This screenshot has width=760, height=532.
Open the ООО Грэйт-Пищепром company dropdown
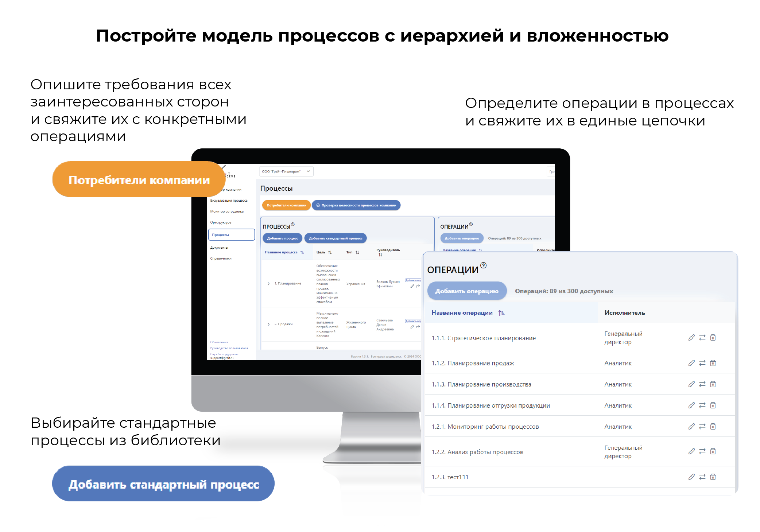tap(286, 171)
